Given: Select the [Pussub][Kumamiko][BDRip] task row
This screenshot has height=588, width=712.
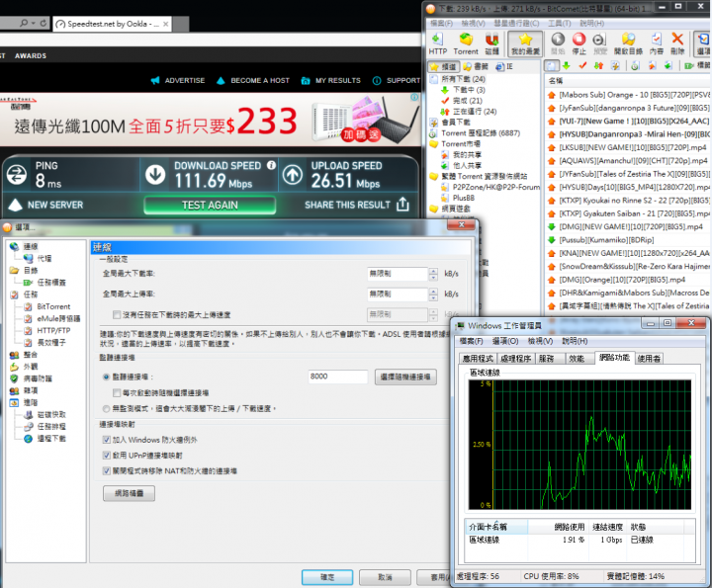Looking at the screenshot, I should click(628, 239).
